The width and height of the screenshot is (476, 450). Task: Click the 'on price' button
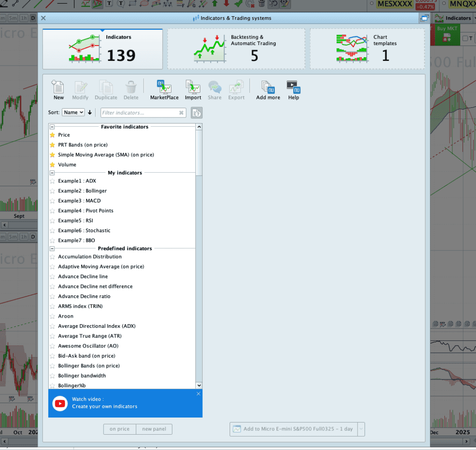pyautogui.click(x=119, y=429)
